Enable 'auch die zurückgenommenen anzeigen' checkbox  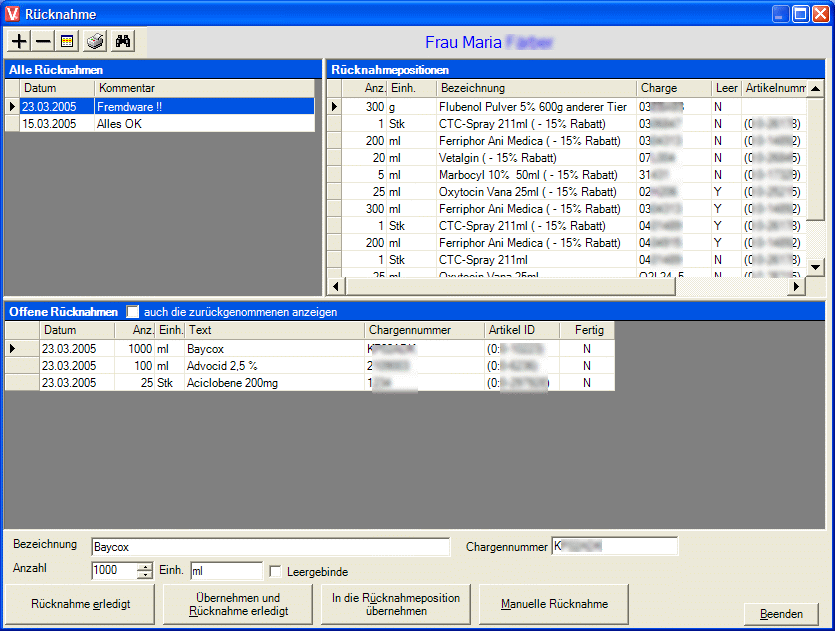[x=132, y=312]
